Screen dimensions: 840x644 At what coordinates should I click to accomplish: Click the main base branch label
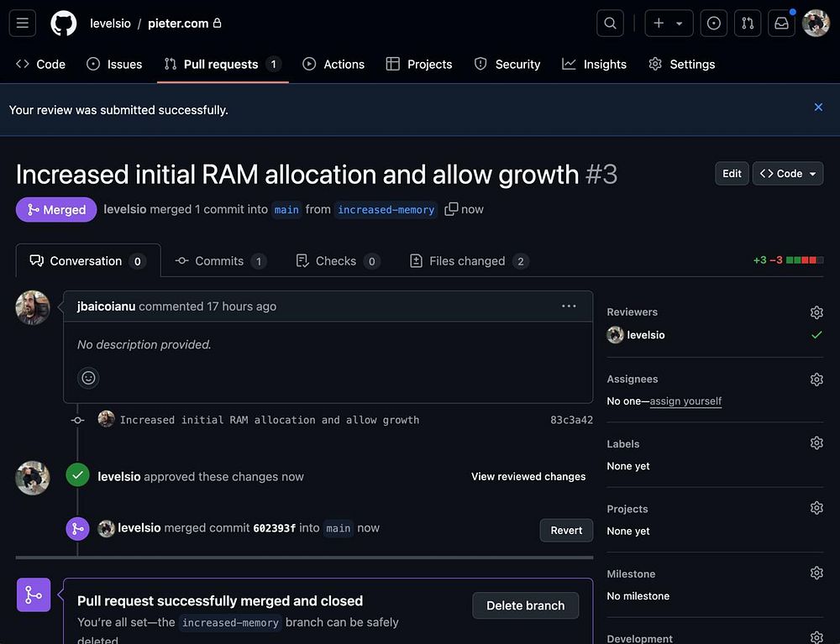[x=286, y=210]
